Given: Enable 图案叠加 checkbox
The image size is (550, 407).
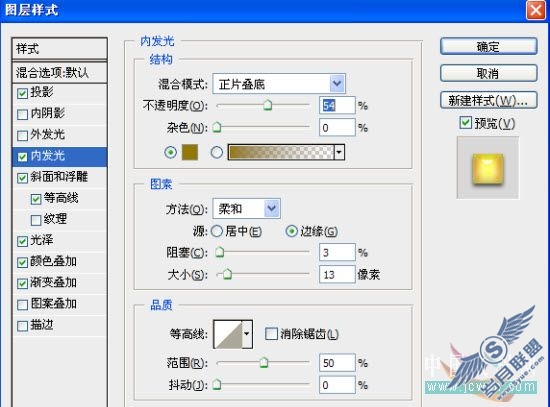Looking at the screenshot, I should tap(22, 305).
